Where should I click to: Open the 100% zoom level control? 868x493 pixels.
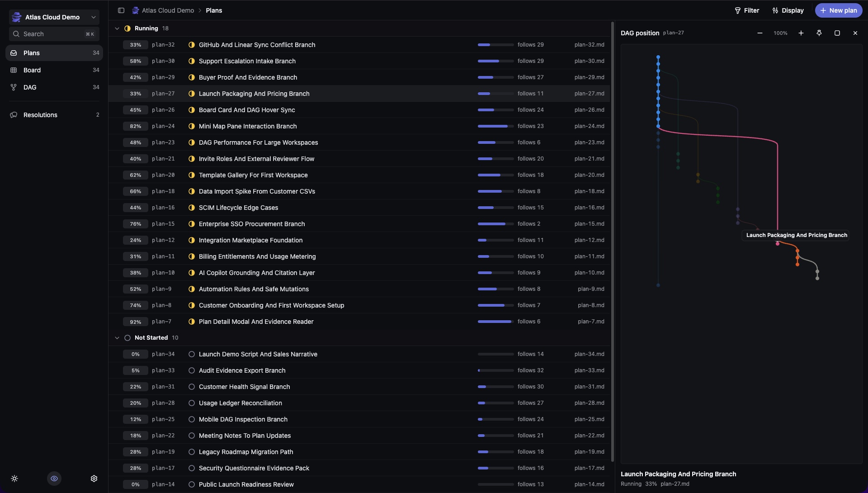click(780, 33)
